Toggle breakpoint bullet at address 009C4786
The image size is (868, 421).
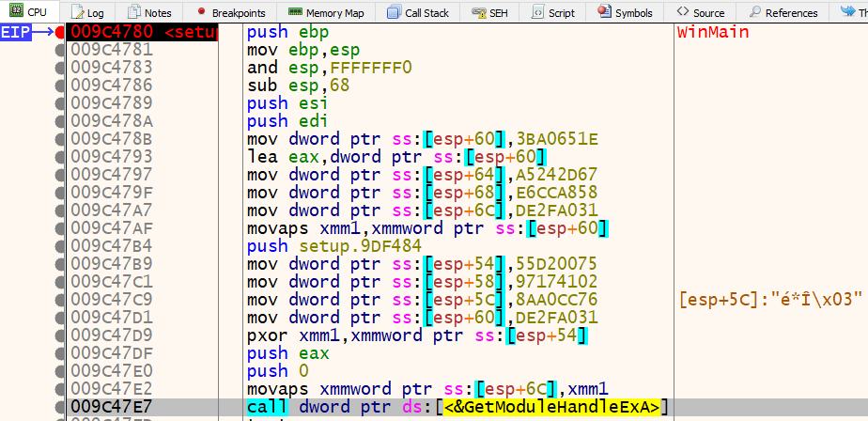[x=60, y=86]
